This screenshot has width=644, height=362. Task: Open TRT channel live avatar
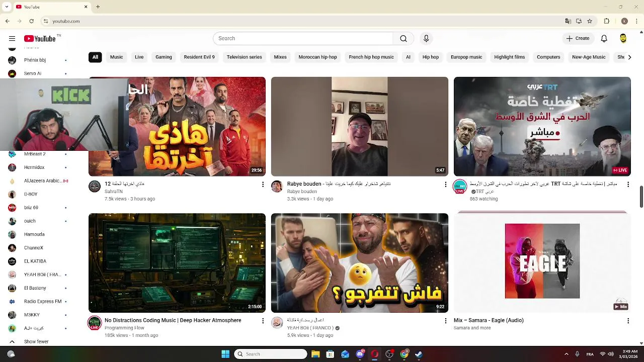[460, 187]
